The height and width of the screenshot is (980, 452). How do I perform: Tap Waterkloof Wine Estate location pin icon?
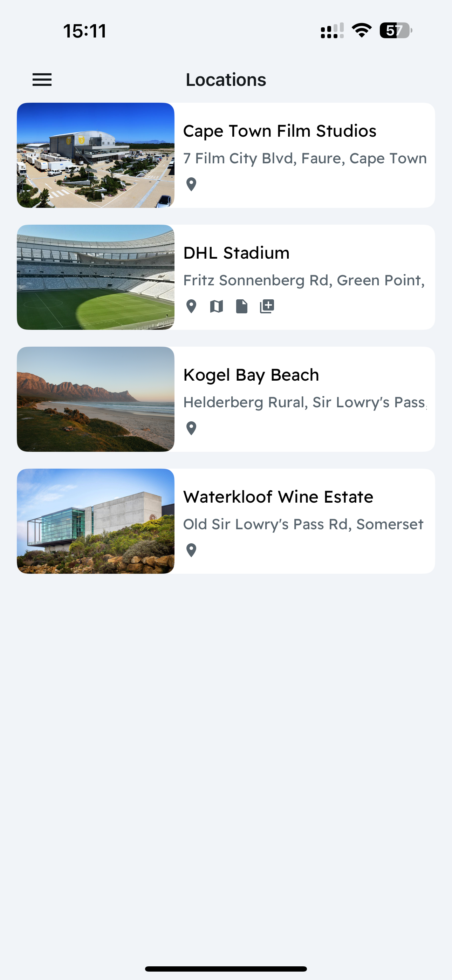click(x=191, y=550)
